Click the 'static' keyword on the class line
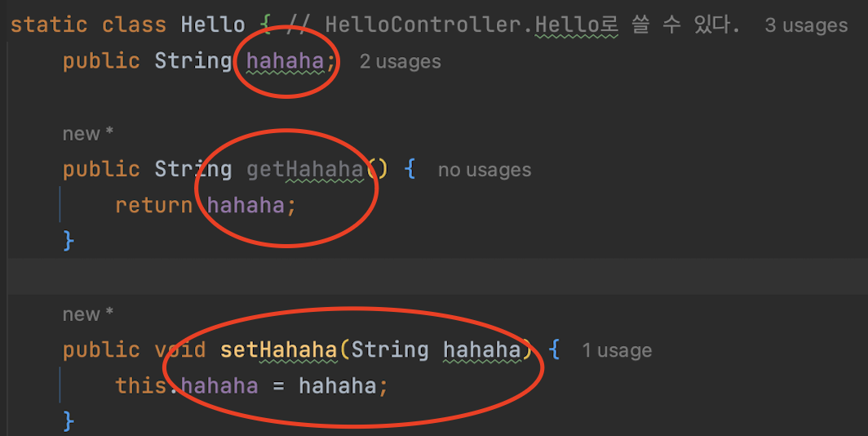Viewport: 868px width, 436px height. coord(49,25)
